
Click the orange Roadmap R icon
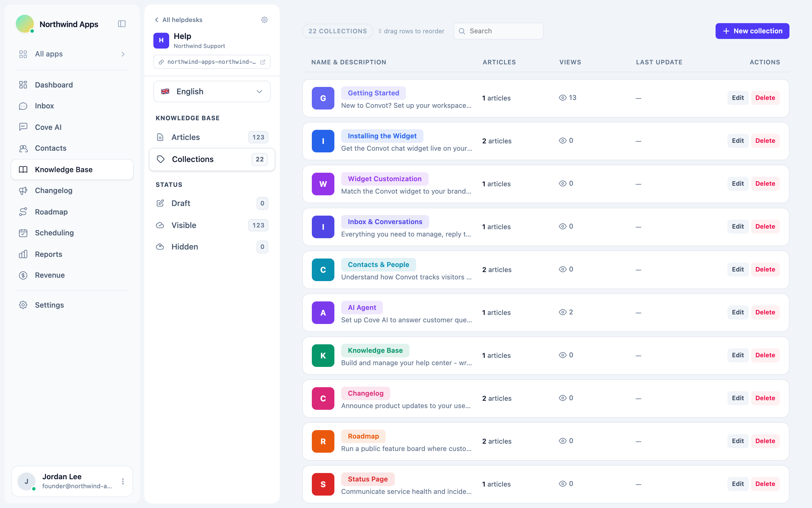coord(323,441)
